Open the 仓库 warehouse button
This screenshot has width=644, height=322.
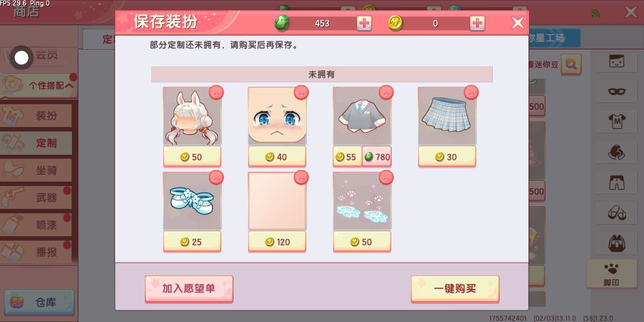click(x=39, y=302)
